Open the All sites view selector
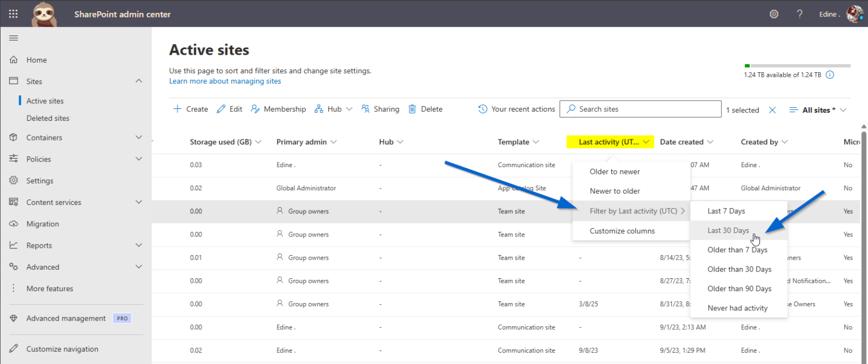The height and width of the screenshot is (364, 868). point(818,109)
